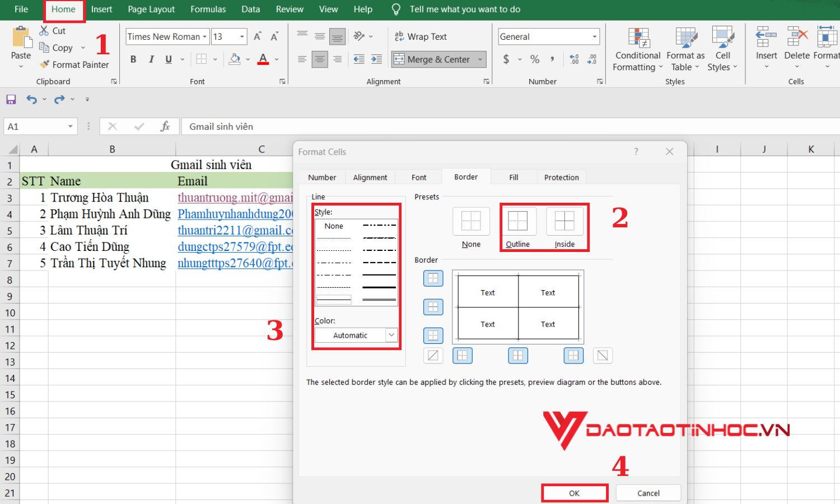Click the Cut scissors icon
The height and width of the screenshot is (504, 840).
(44, 31)
